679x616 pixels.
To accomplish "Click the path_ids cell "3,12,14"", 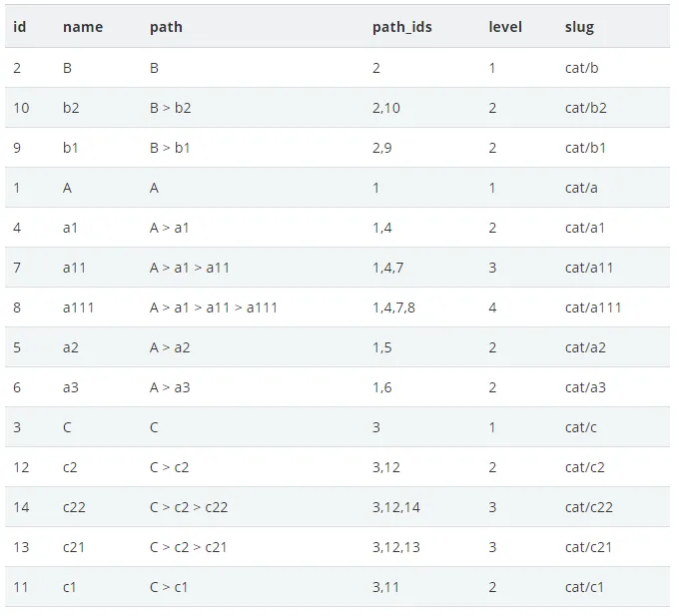I will 396,507.
